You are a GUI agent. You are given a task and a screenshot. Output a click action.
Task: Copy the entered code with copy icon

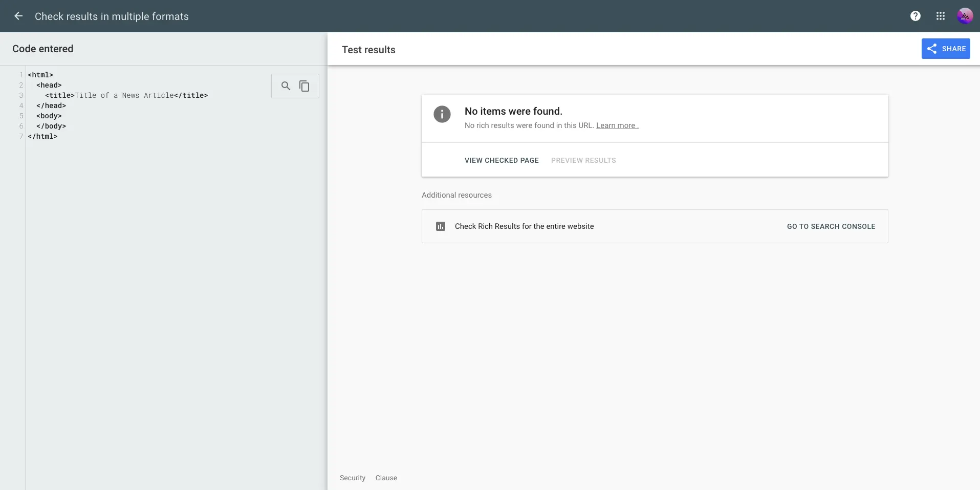tap(304, 86)
